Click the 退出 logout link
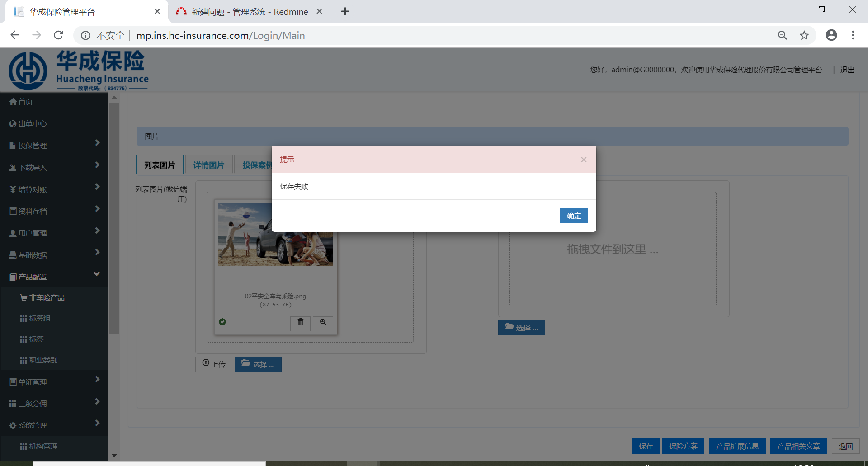Viewport: 868px width, 466px height. point(847,70)
